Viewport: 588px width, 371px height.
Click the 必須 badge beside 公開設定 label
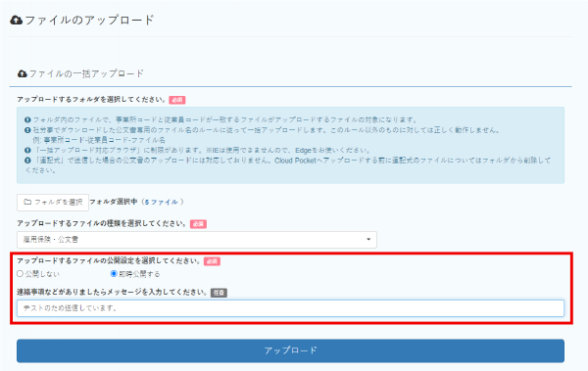pos(212,261)
